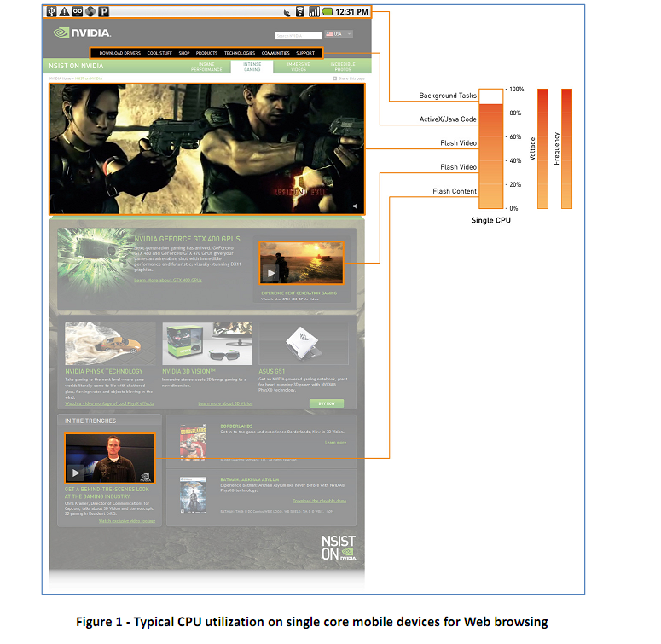Open the Shop menu item
The height and width of the screenshot is (644, 661).
[x=183, y=53]
